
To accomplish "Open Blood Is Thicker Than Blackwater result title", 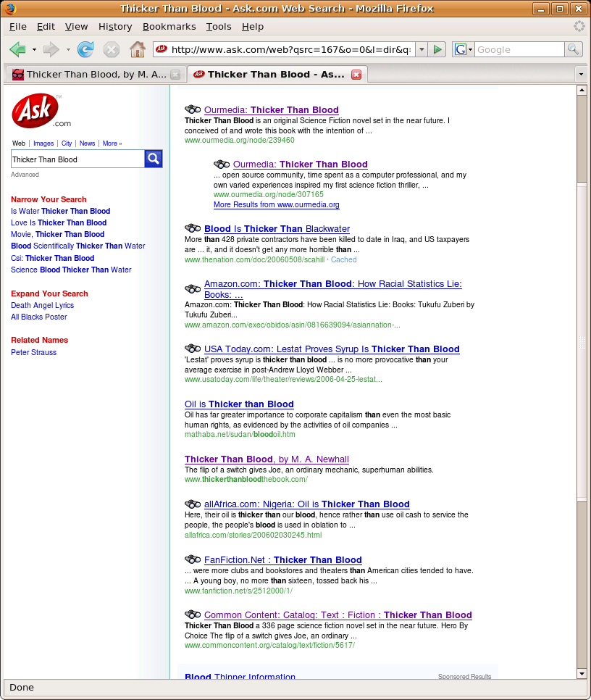I will [x=277, y=228].
